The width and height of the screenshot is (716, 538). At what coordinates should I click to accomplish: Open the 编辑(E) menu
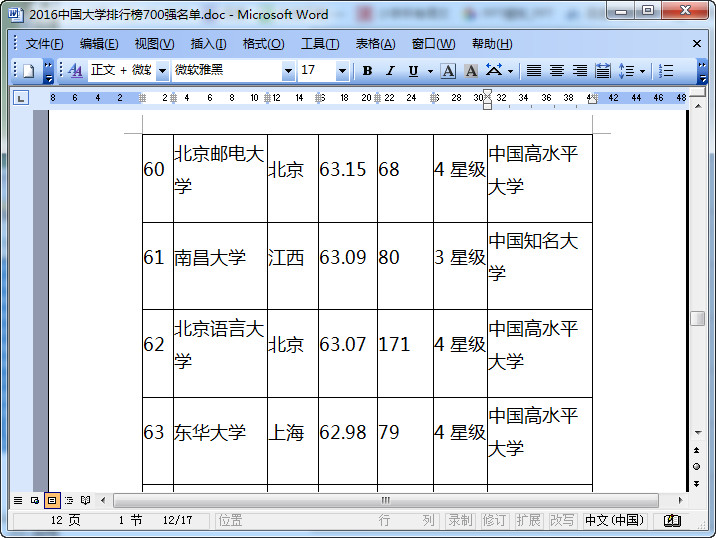(99, 44)
